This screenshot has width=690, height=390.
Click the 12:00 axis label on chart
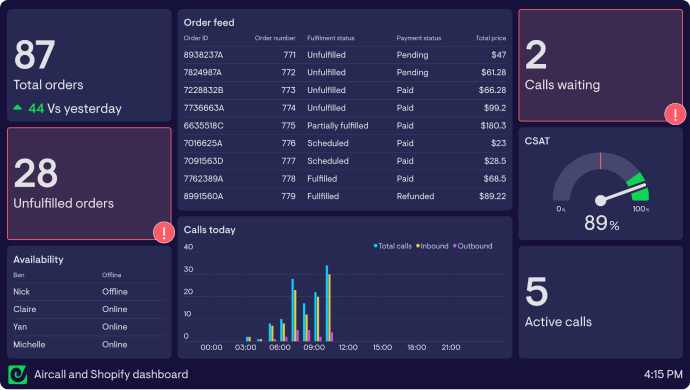348,347
